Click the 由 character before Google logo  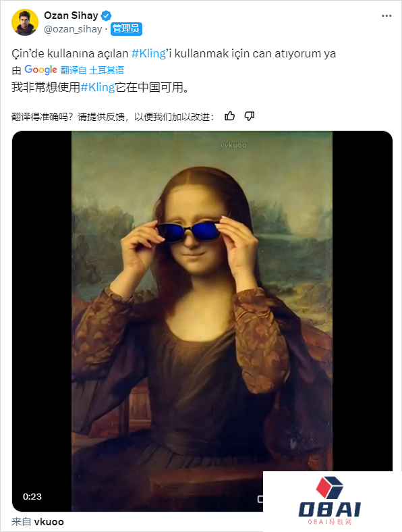pos(16,71)
